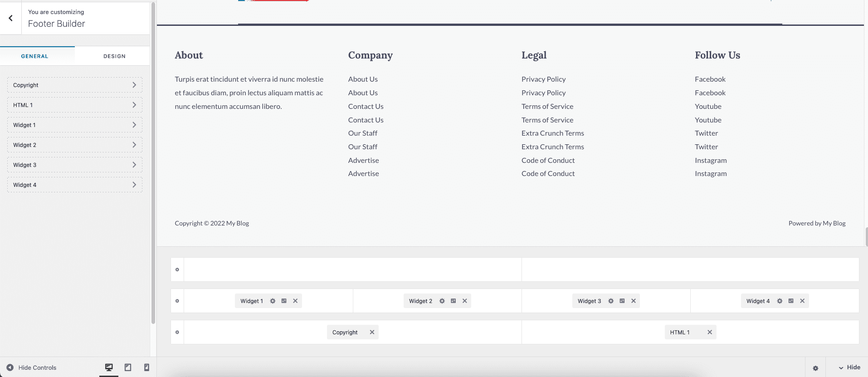
Task: Remove Copyright element from bottom row
Action: point(372,332)
